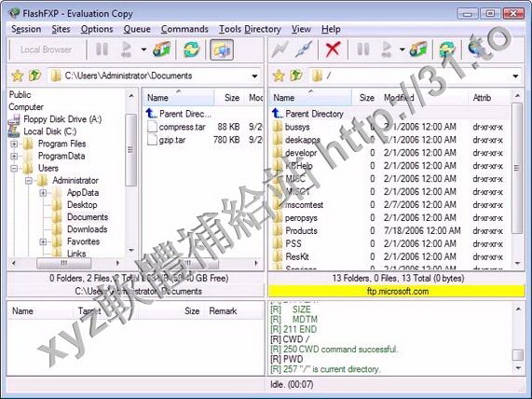
Task: Click the folder tree vertical scrollbar thumb
Action: click(x=130, y=150)
